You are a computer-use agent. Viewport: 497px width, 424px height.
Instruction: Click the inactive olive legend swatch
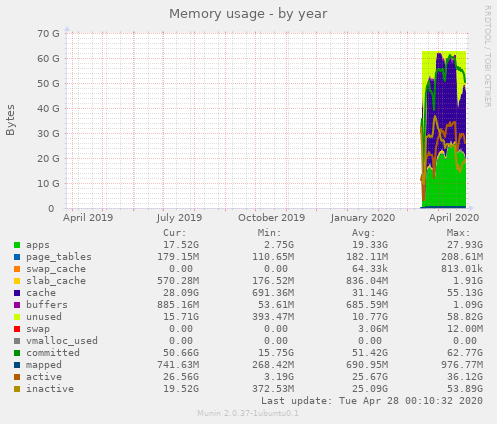17,389
